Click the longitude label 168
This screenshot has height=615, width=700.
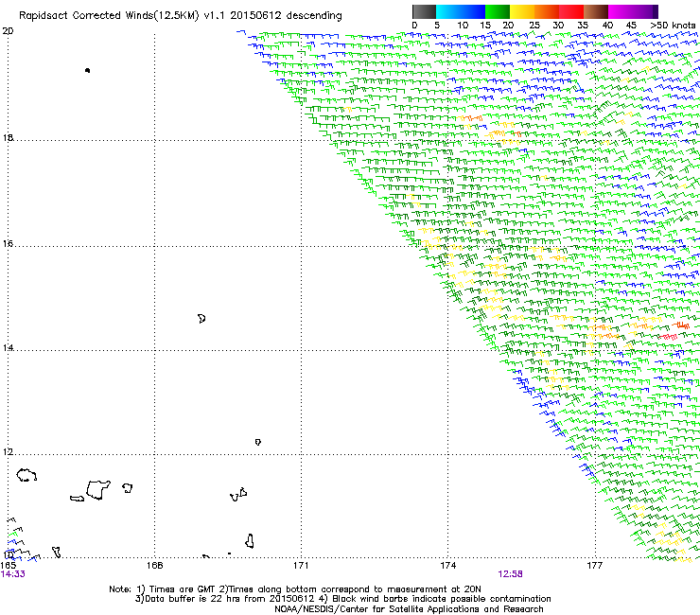click(x=154, y=566)
